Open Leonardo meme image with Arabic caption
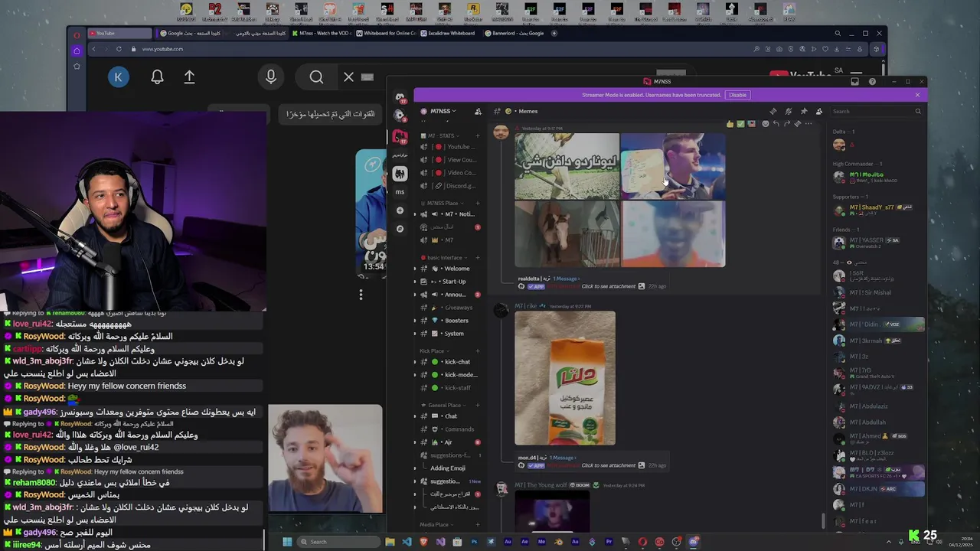Image resolution: width=980 pixels, height=551 pixels. [567, 166]
